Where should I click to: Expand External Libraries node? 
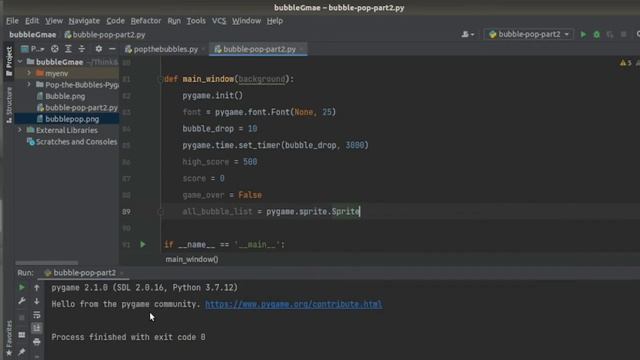click(20, 130)
